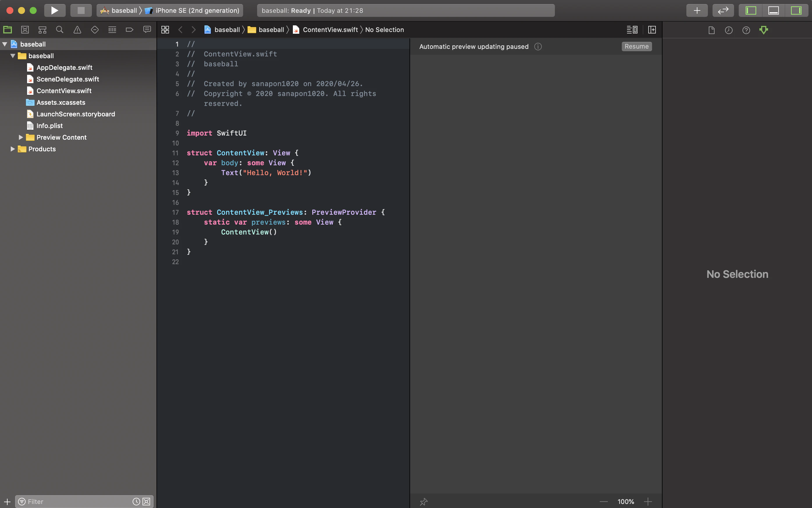This screenshot has width=812, height=508.
Task: Open the Symbol navigator icon
Action: 42,30
